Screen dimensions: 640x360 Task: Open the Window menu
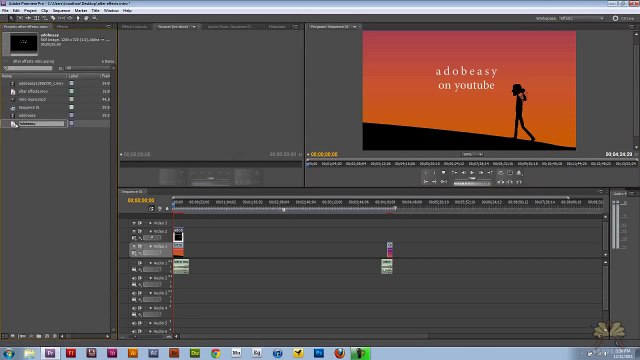(x=111, y=11)
